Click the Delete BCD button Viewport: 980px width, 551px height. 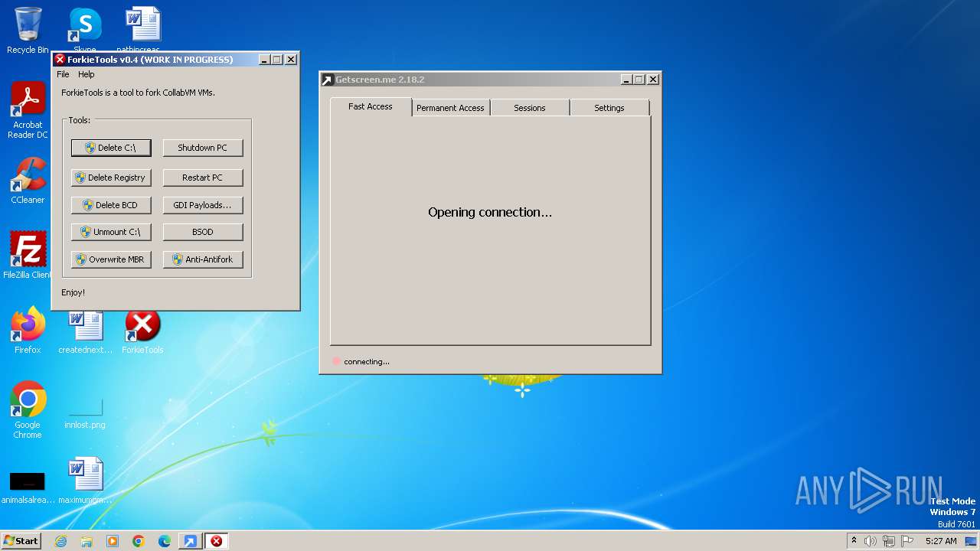[111, 205]
